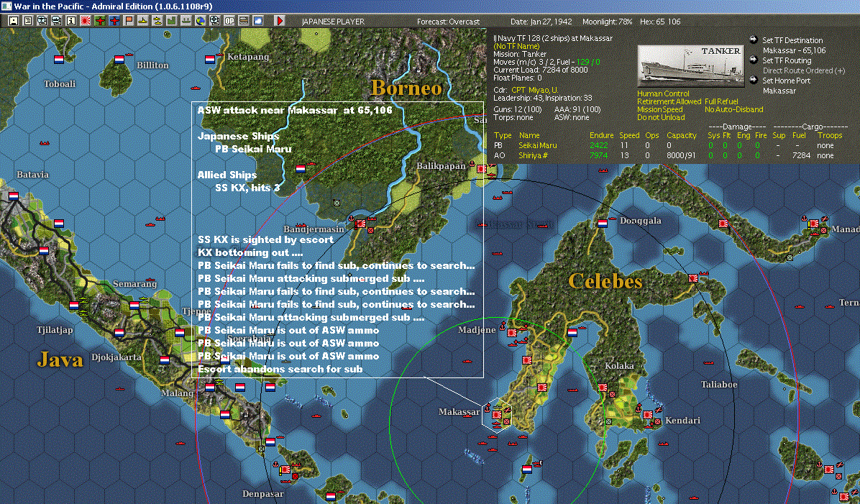Viewport: 860px width, 504px height.
Task: Sort ships by Type column header
Action: [503, 135]
